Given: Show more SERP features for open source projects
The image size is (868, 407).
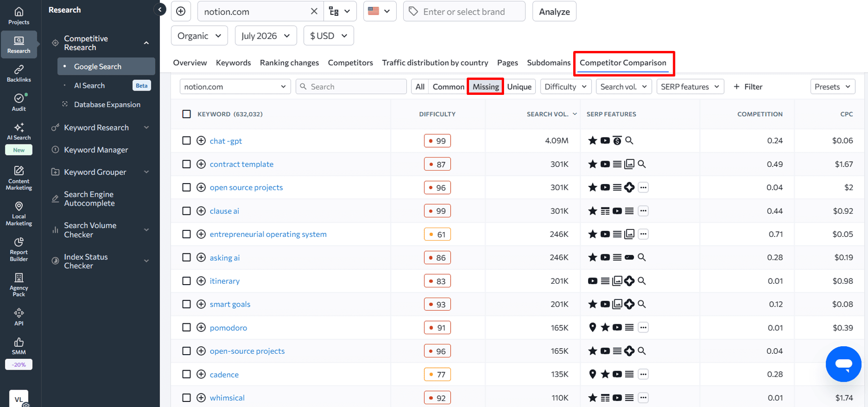Looking at the screenshot, I should [643, 187].
